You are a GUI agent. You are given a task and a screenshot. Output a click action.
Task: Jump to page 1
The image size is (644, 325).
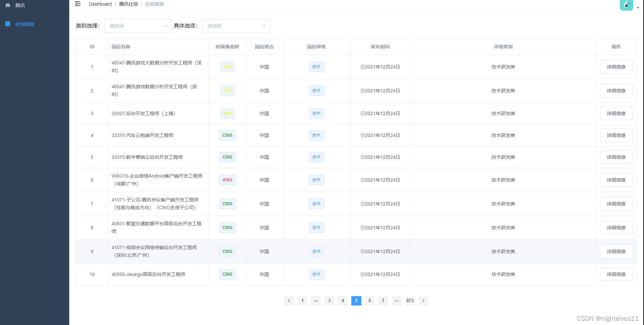point(303,300)
